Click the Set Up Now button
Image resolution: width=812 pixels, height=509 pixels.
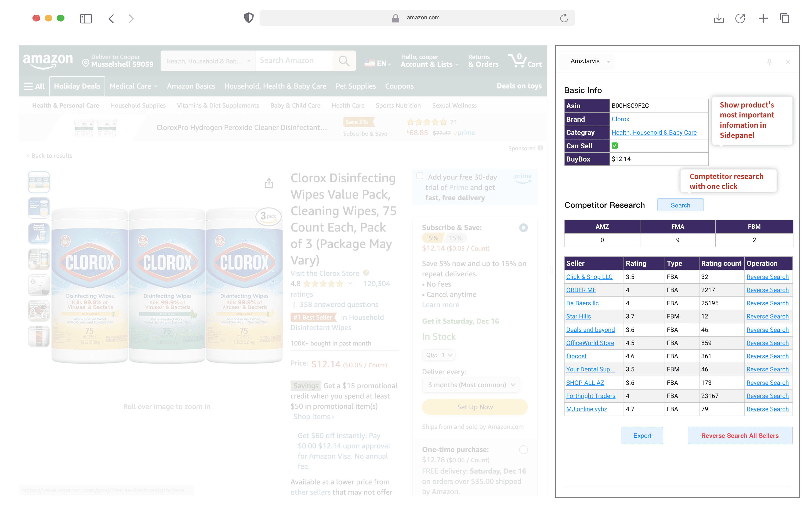(475, 407)
